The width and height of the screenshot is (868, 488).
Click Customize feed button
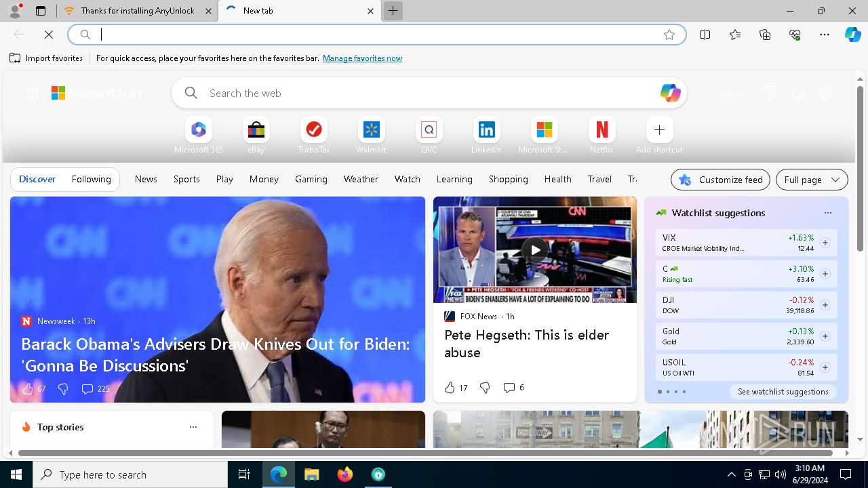pyautogui.click(x=720, y=180)
